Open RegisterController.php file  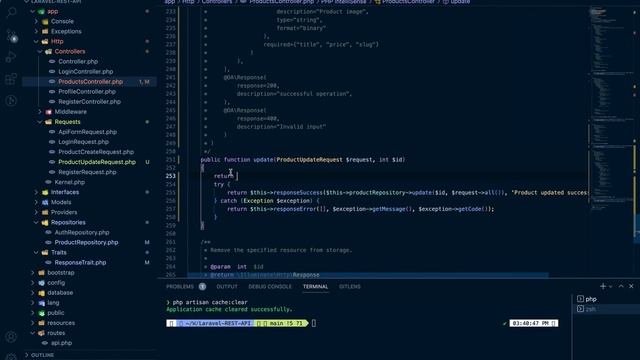89,102
